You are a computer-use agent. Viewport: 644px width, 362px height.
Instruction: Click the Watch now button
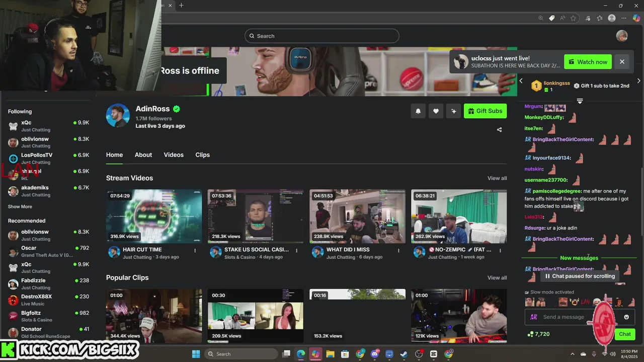coord(588,62)
